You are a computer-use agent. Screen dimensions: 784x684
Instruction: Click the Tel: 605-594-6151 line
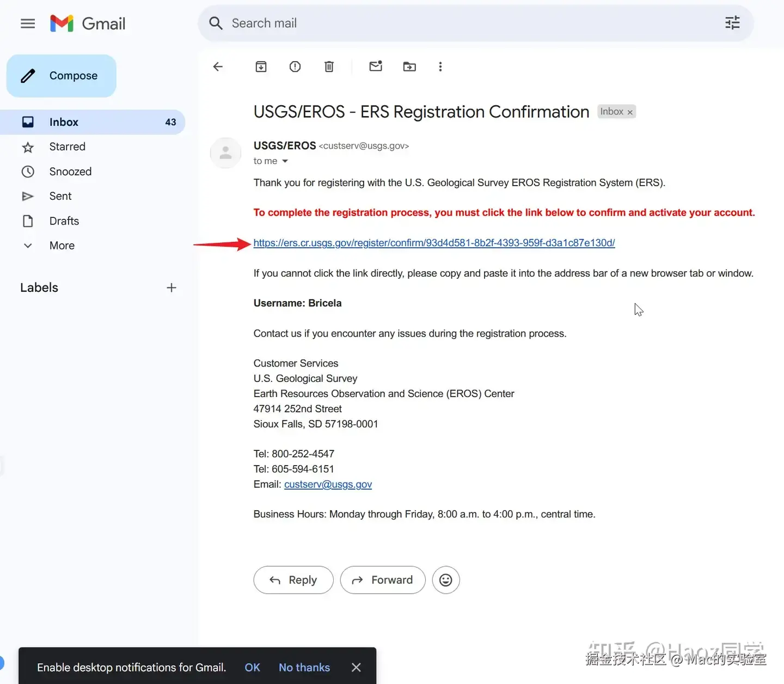[294, 469]
